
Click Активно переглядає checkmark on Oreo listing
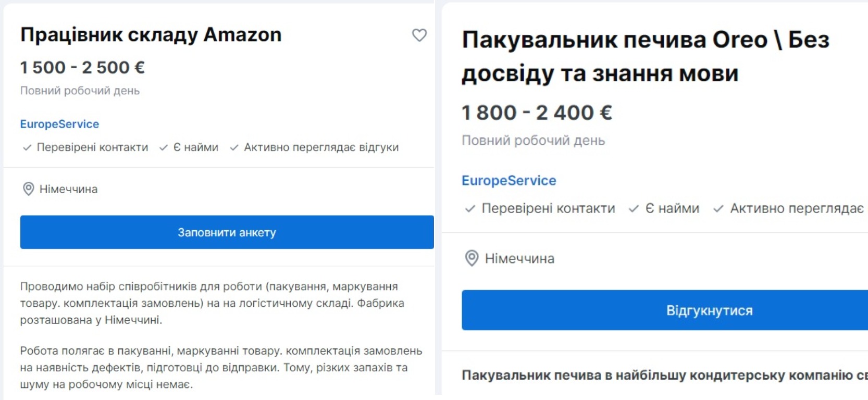click(717, 208)
